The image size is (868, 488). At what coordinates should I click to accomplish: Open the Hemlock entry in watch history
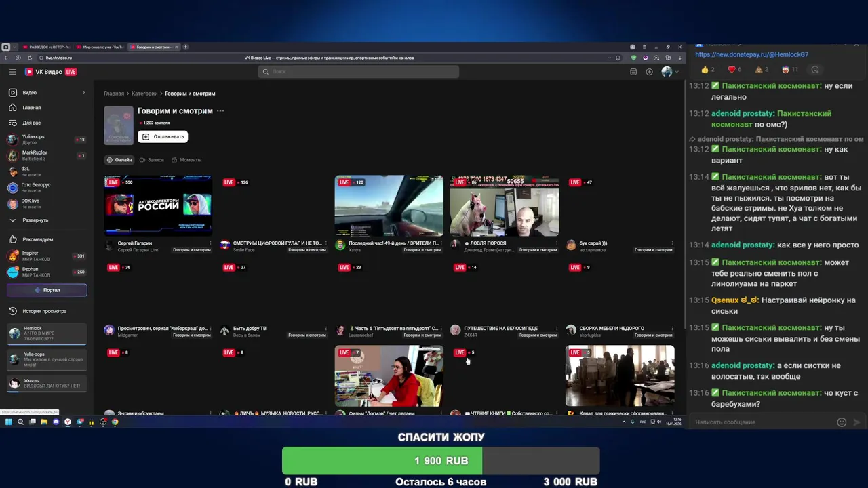click(x=47, y=333)
